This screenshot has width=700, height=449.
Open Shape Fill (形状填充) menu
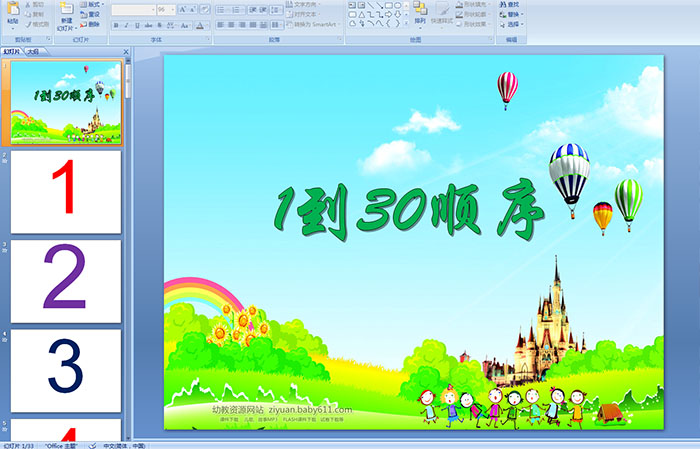(473, 4)
